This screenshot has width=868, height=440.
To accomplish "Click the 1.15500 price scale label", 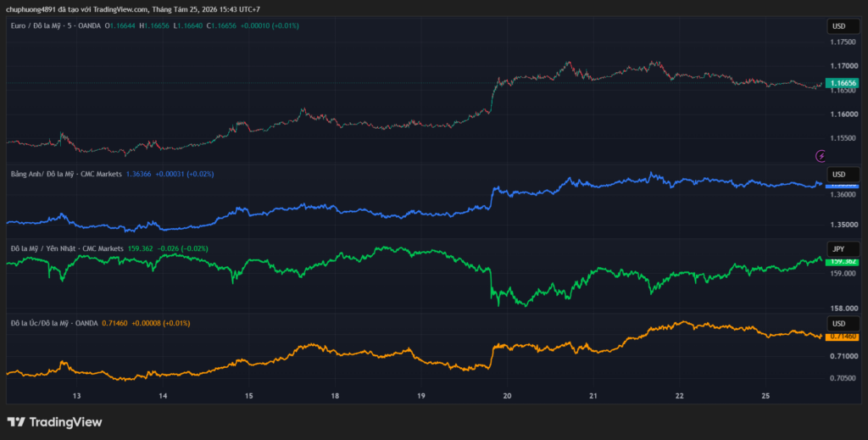I will pyautogui.click(x=843, y=138).
